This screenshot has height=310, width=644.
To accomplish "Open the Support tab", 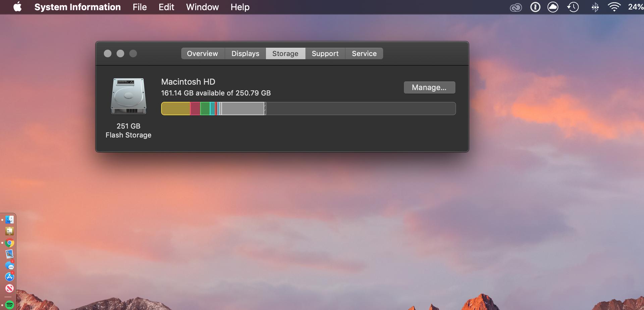I will (325, 53).
